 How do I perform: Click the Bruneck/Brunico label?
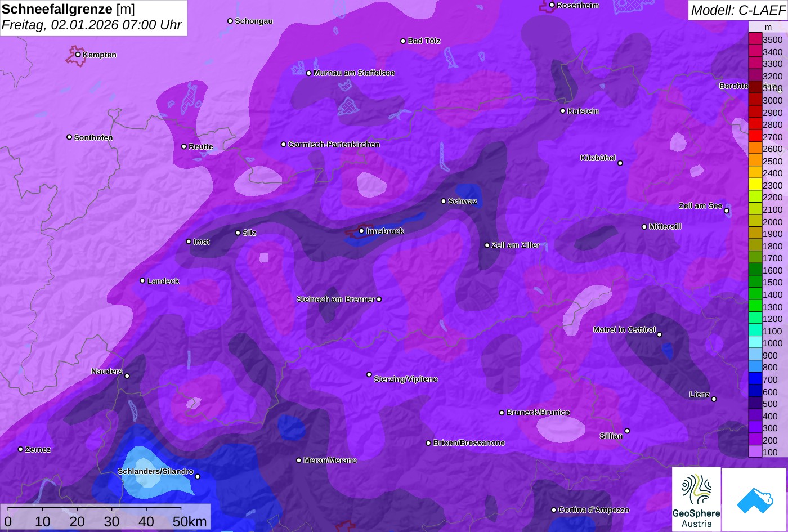538,412
